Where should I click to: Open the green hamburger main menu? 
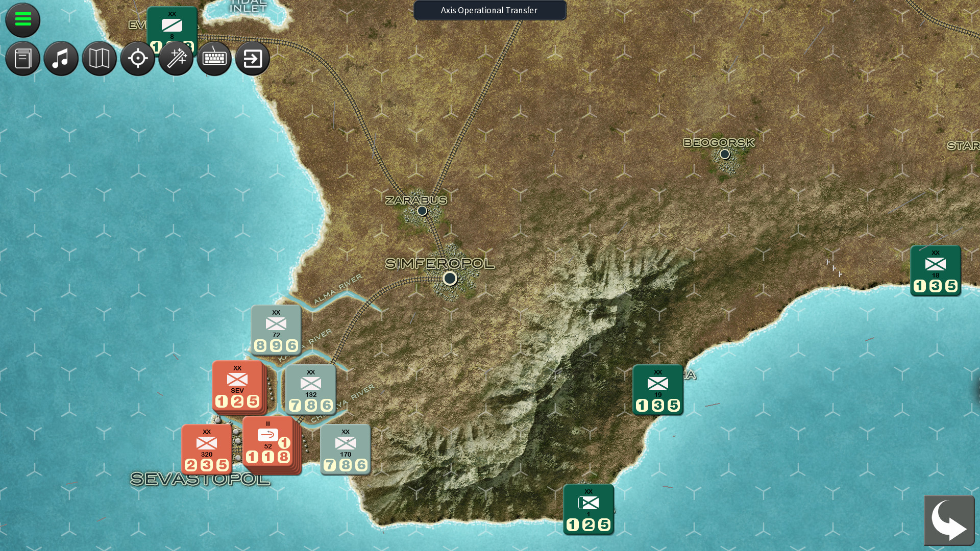point(22,20)
